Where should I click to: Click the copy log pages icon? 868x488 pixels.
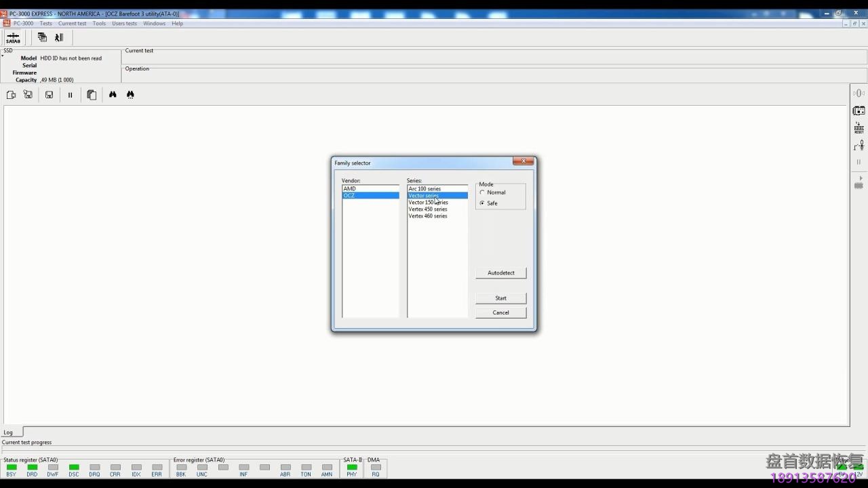click(x=92, y=95)
